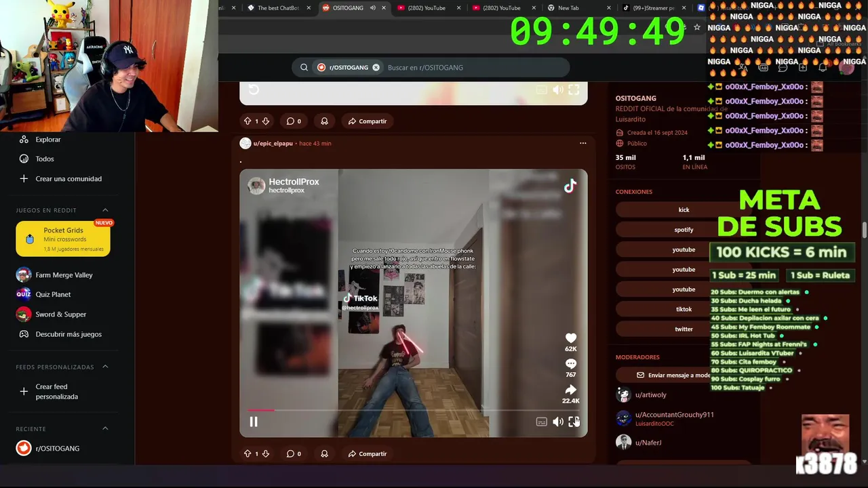Open comments on the post above u/epic_elpapu
Screen dimensions: 868x488
tap(294, 121)
